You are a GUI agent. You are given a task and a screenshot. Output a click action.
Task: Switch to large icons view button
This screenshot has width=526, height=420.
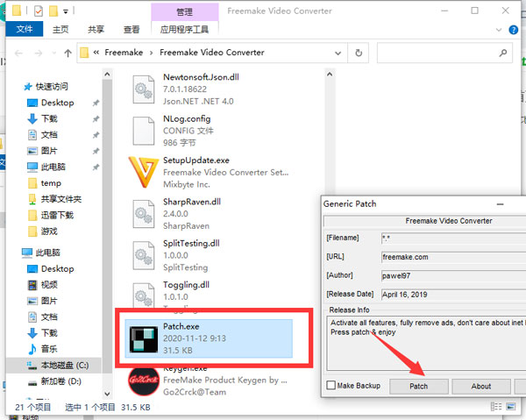(511, 407)
